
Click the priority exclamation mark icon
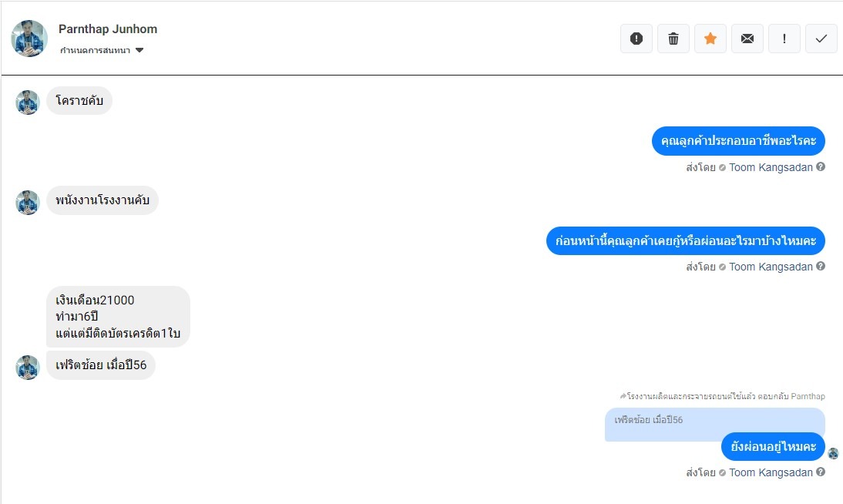pyautogui.click(x=784, y=39)
